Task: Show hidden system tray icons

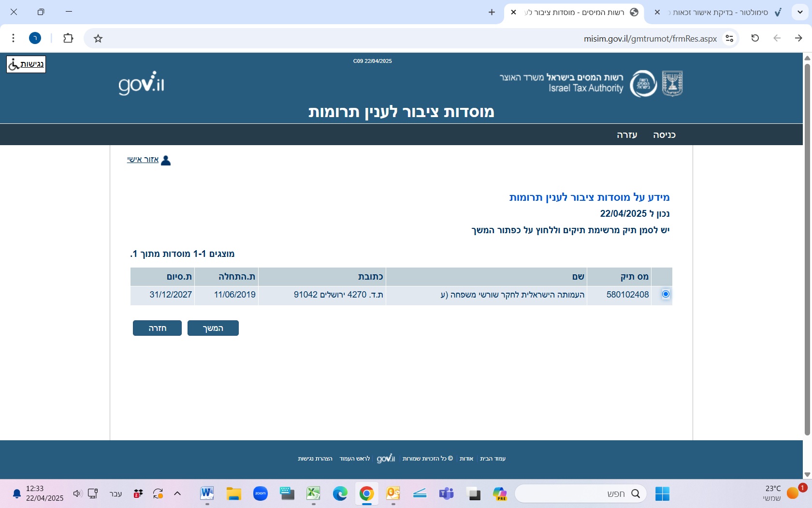Action: (177, 493)
